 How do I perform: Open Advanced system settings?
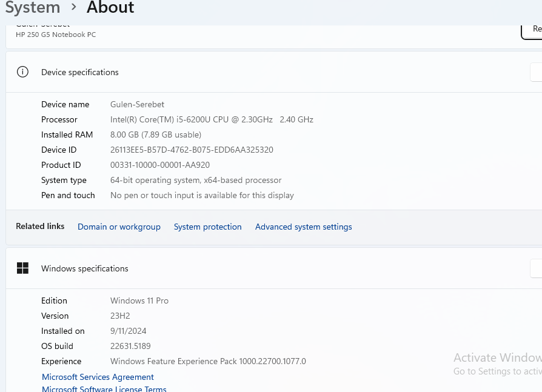(303, 227)
